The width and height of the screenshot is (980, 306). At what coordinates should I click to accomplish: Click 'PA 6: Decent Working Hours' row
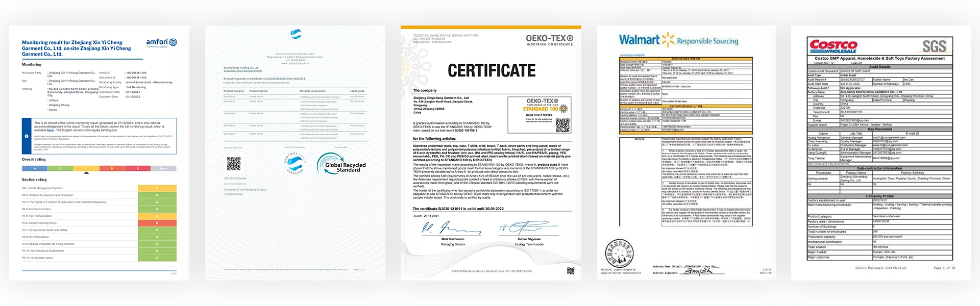[x=99, y=223]
